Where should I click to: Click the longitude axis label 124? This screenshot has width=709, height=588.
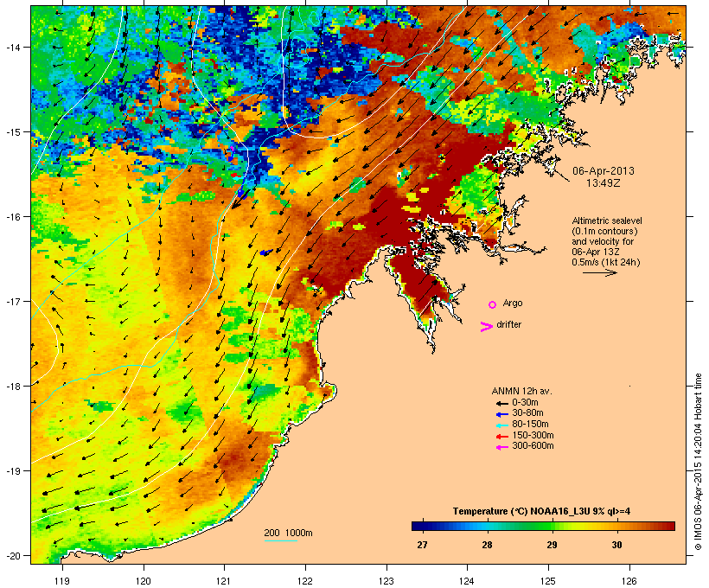coord(467,581)
